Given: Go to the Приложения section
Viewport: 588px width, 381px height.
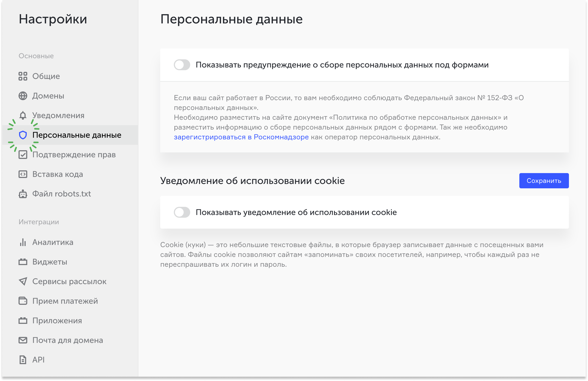Looking at the screenshot, I should [x=70, y=321].
